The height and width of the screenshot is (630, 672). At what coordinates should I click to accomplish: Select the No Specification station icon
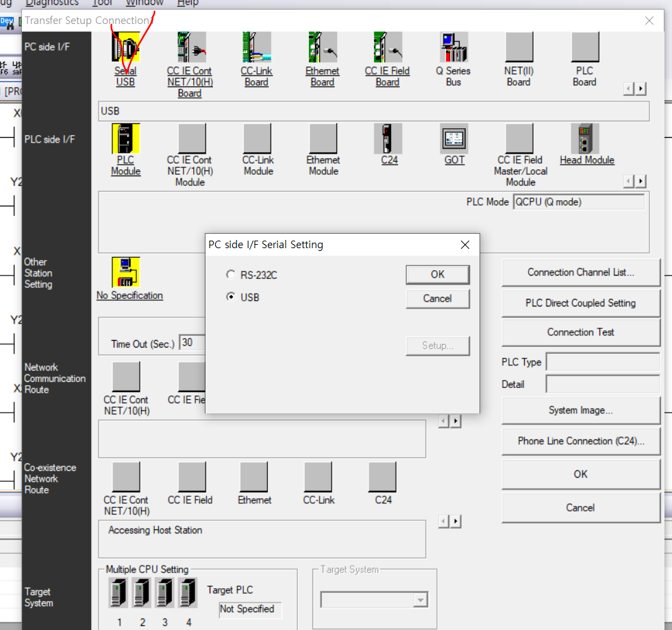pyautogui.click(x=125, y=272)
